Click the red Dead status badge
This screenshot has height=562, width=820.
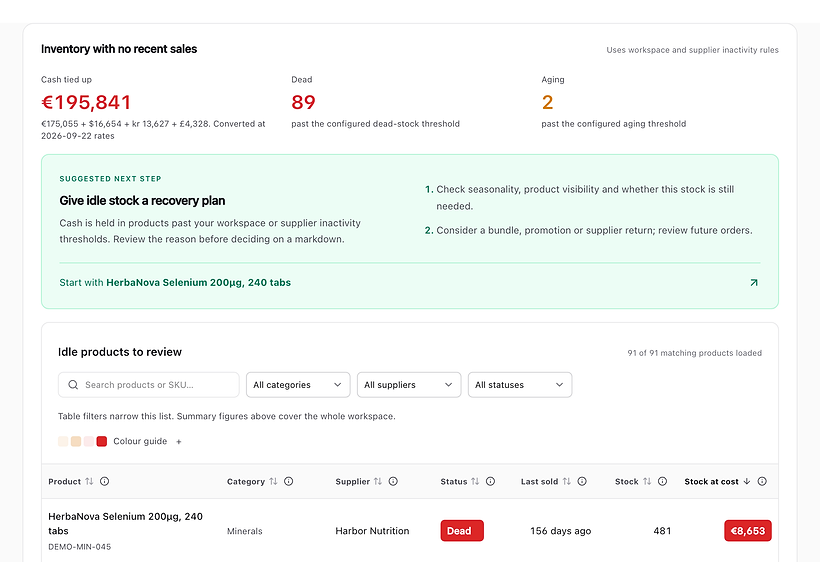click(x=462, y=531)
